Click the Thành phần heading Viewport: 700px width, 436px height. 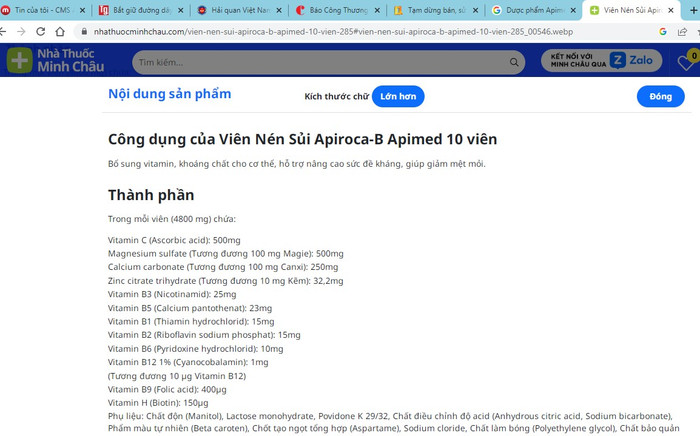[151, 195]
